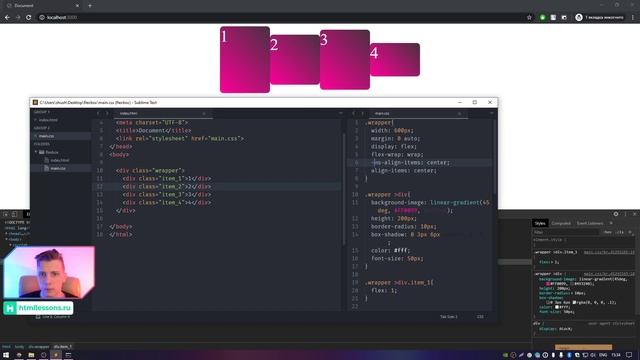Image resolution: width=640 pixels, height=360 pixels.
Task: Go back using the Chrome back arrow
Action: [7, 18]
